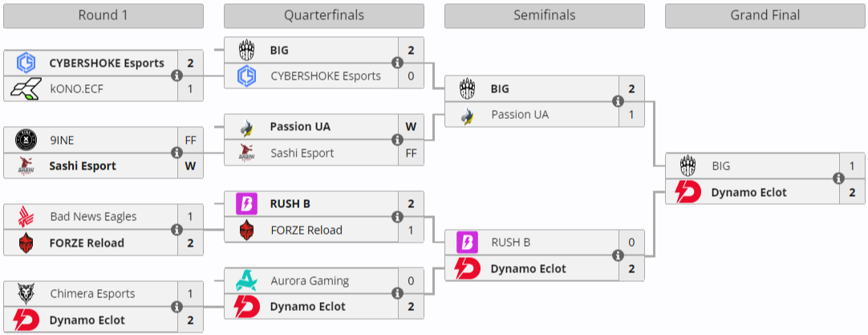868x335 pixels.
Task: Open info icon for CYBERSHOKE vs kONO.ECF match
Action: pyautogui.click(x=176, y=76)
